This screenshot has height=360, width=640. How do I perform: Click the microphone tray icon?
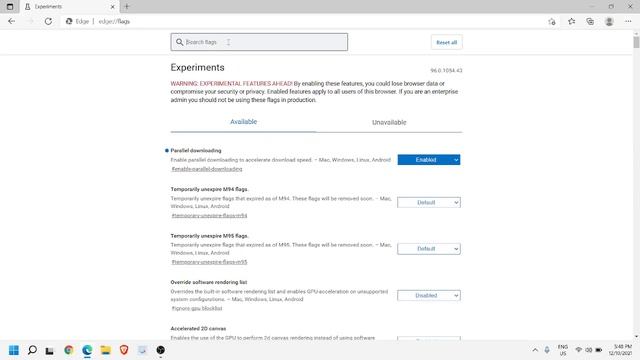click(x=547, y=350)
